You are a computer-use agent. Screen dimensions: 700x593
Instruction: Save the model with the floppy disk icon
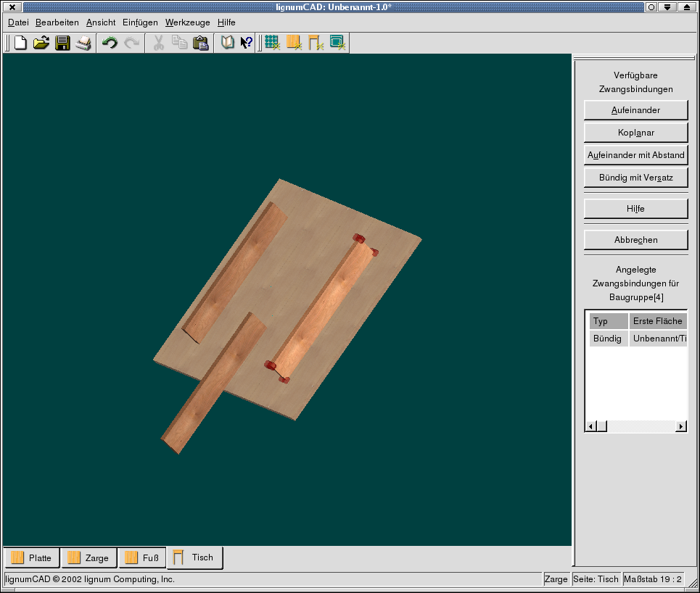[62, 43]
